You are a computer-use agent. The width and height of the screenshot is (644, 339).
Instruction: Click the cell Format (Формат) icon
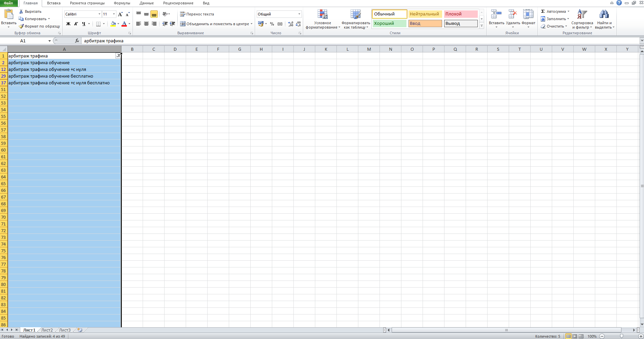528,14
